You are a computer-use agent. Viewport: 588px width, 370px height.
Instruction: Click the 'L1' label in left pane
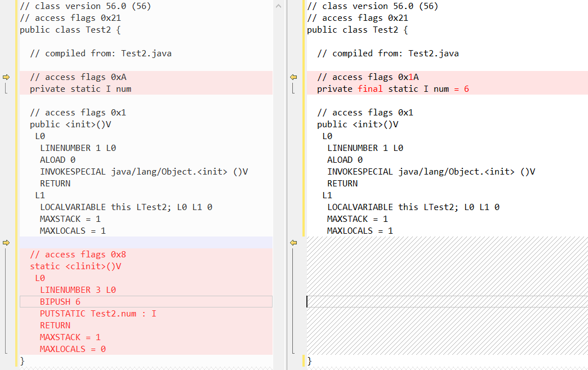pyautogui.click(x=40, y=195)
